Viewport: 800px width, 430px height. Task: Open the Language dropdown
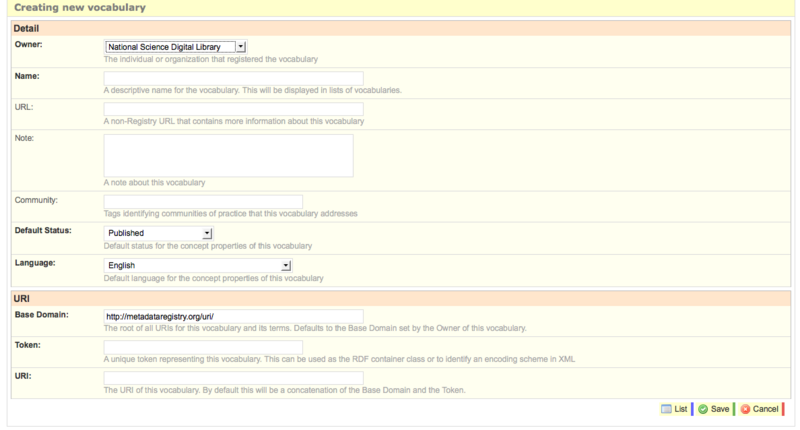[198, 265]
